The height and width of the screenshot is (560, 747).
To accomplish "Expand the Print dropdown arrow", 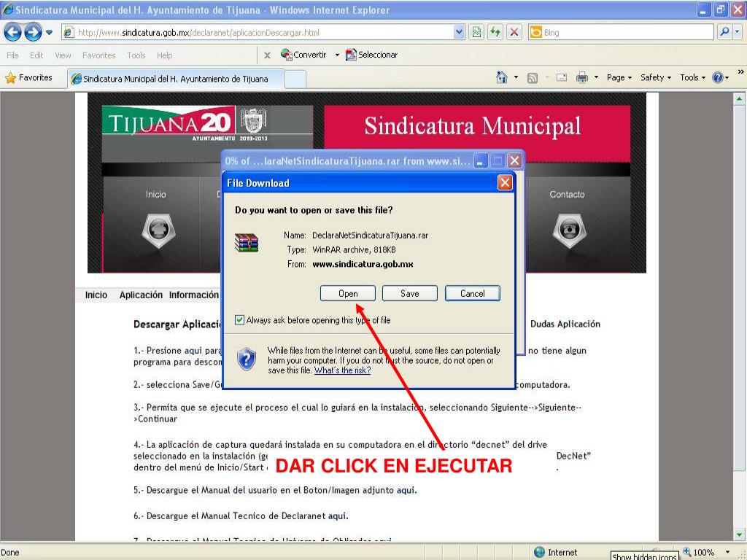I will click(x=596, y=77).
